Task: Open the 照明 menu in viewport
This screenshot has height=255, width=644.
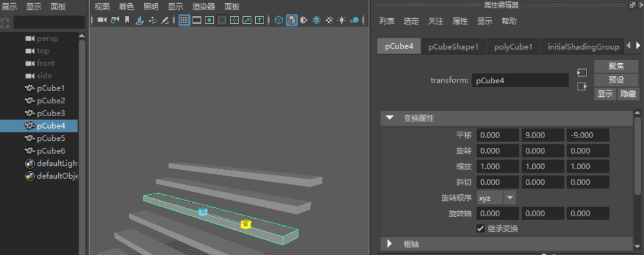Action: [151, 6]
